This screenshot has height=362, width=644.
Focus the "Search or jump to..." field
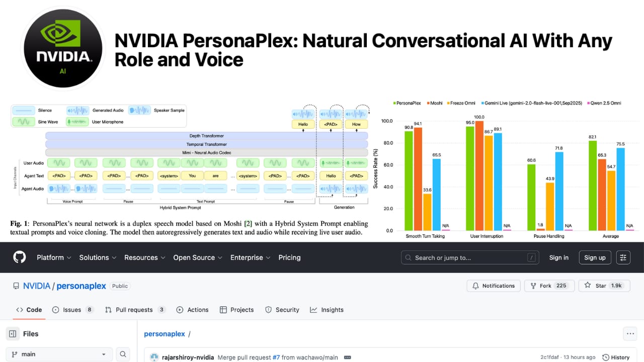click(470, 257)
